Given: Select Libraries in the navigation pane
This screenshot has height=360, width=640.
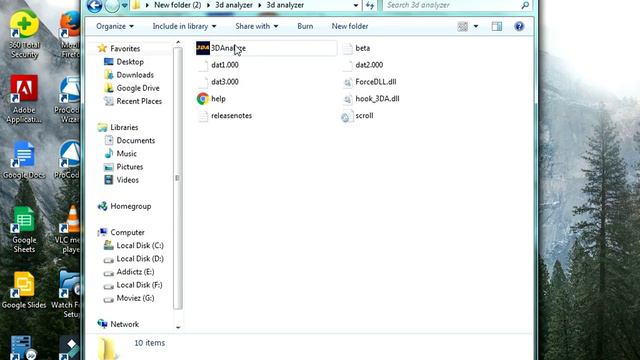Looking at the screenshot, I should coord(124,127).
